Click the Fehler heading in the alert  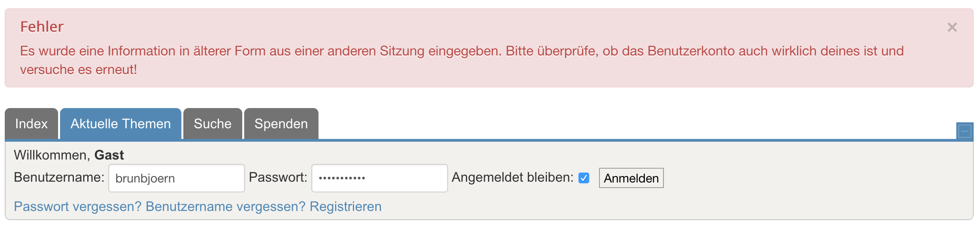tap(42, 27)
